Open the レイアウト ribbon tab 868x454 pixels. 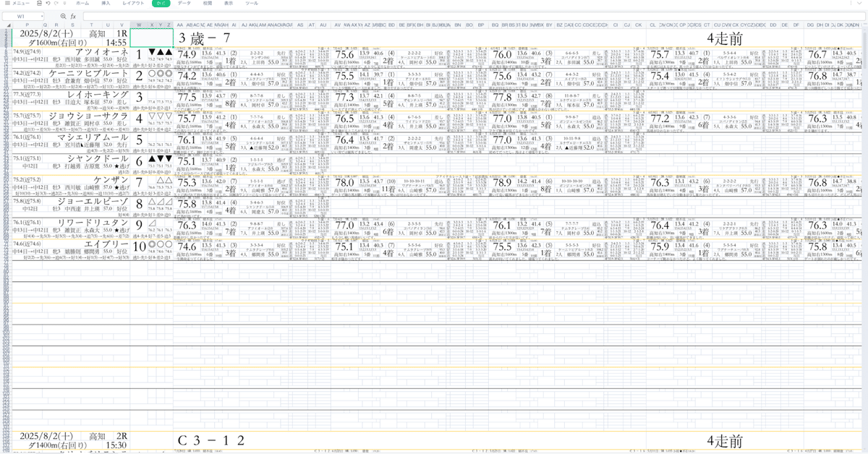coord(133,4)
